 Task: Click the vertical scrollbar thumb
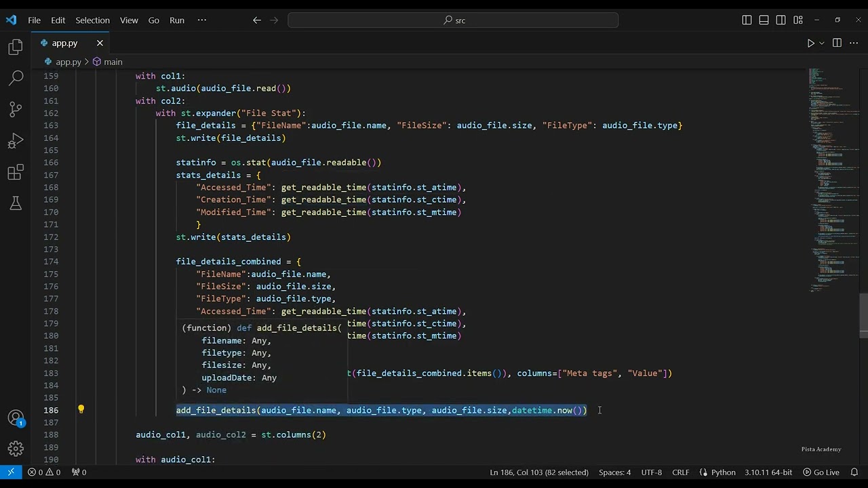pyautogui.click(x=863, y=315)
